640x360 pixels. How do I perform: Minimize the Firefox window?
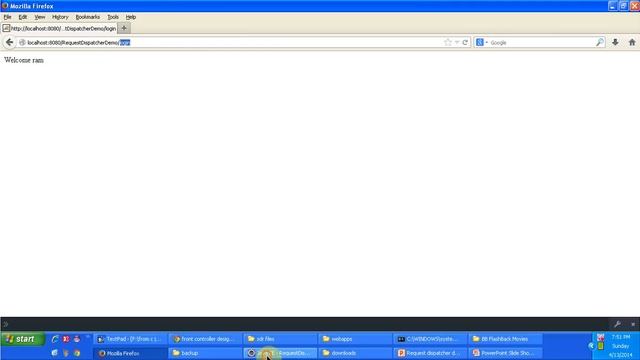pos(612,6)
